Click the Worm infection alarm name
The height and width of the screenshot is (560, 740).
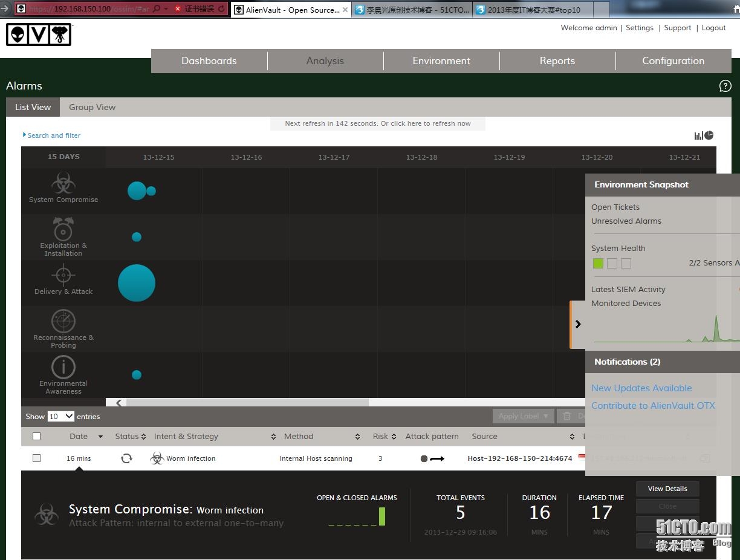point(191,458)
